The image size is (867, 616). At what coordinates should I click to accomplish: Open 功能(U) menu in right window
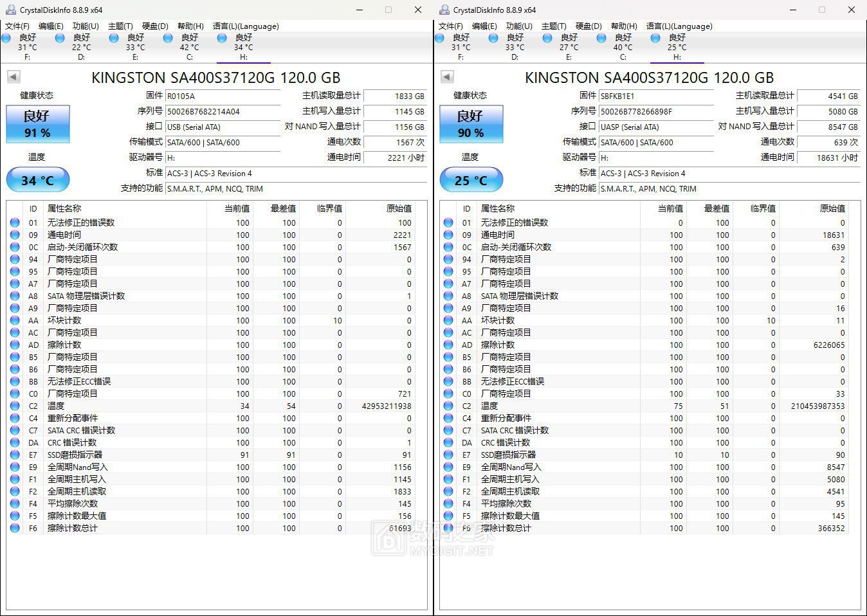tap(519, 26)
